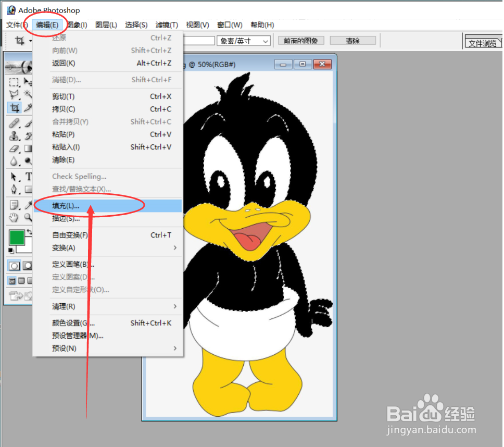
Task: Click the 前面的图像 button
Action: click(x=301, y=41)
